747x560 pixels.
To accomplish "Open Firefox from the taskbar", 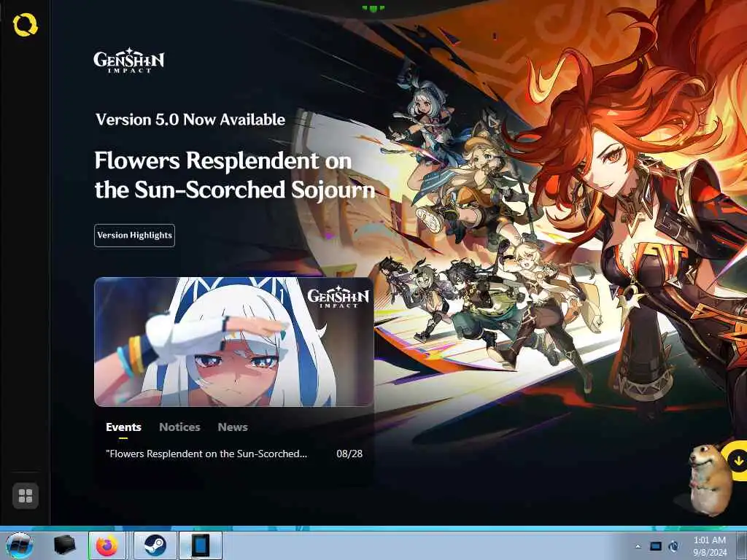I will tap(107, 545).
